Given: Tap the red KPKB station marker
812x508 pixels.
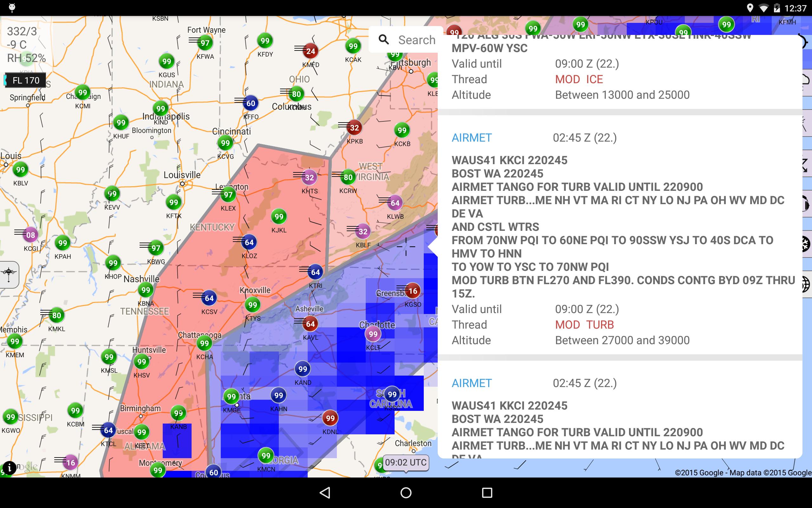Looking at the screenshot, I should click(x=354, y=128).
